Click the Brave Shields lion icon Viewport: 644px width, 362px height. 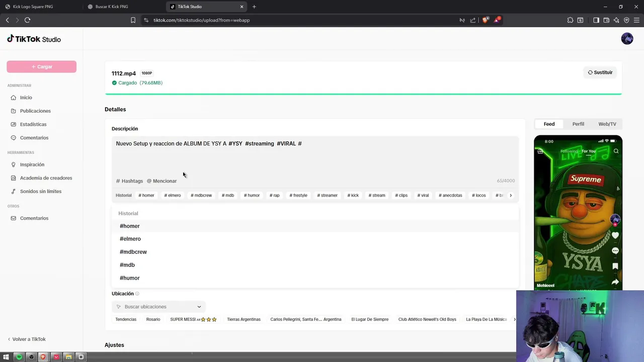485,20
